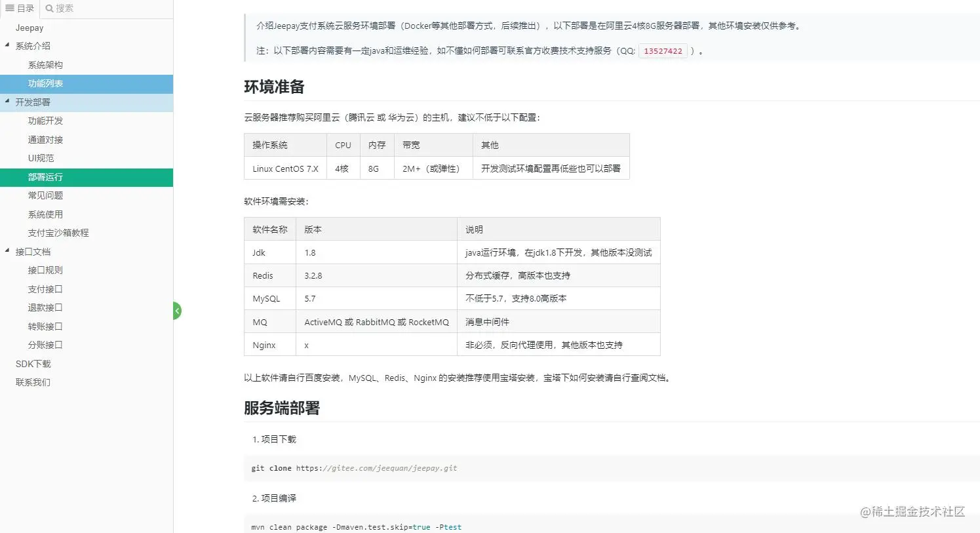This screenshot has height=533, width=980.
Task: Click the Redis row name cell
Action: [x=270, y=275]
